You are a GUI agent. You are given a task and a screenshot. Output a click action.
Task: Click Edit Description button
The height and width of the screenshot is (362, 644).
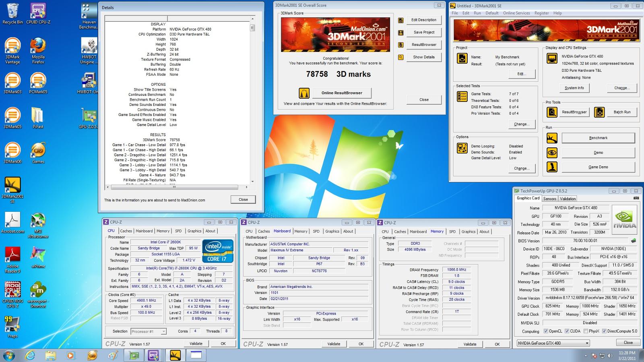coord(423,20)
